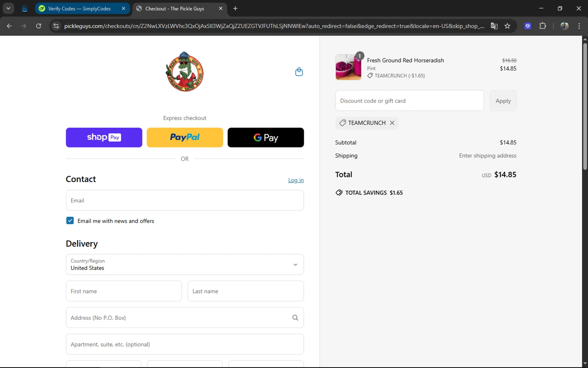The width and height of the screenshot is (588, 368).
Task: Open the browser extensions puzzle icon
Action: pos(543,26)
